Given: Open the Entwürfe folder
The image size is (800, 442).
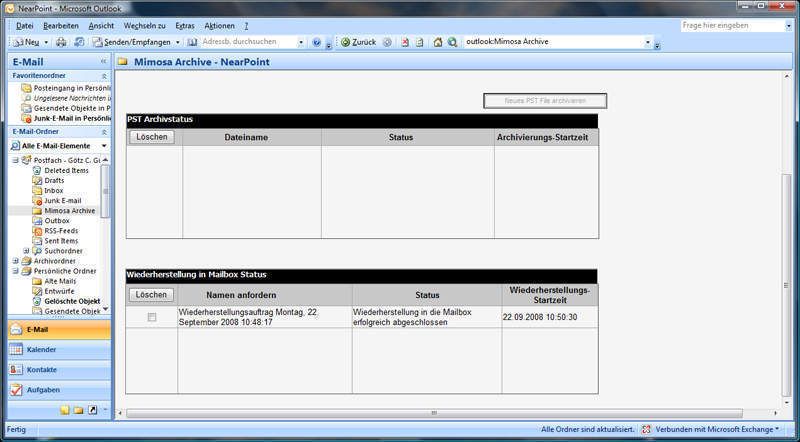Looking at the screenshot, I should click(x=59, y=291).
